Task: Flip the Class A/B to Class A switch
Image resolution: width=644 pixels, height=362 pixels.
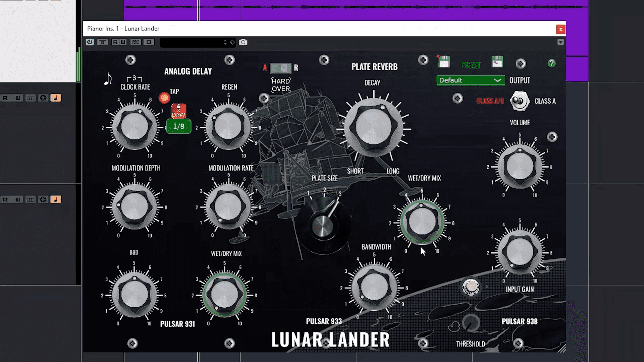Action: coord(520,101)
